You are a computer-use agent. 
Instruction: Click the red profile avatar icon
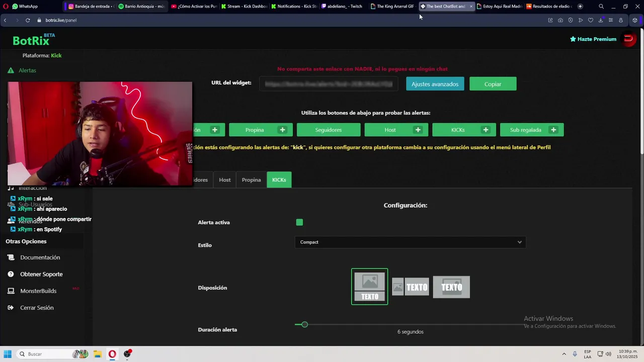[629, 39]
